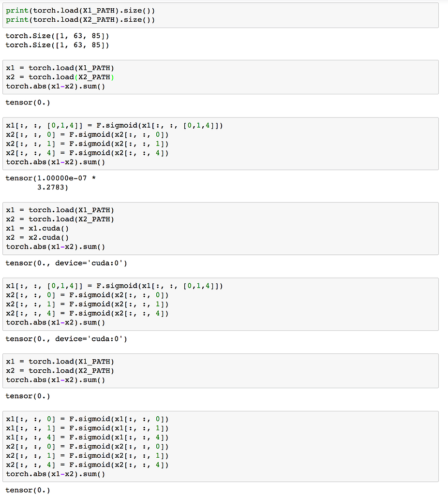Click the x2[:, :, 1] sigmoid assignment line
Screen dimensions: 448x495
(x=87, y=304)
